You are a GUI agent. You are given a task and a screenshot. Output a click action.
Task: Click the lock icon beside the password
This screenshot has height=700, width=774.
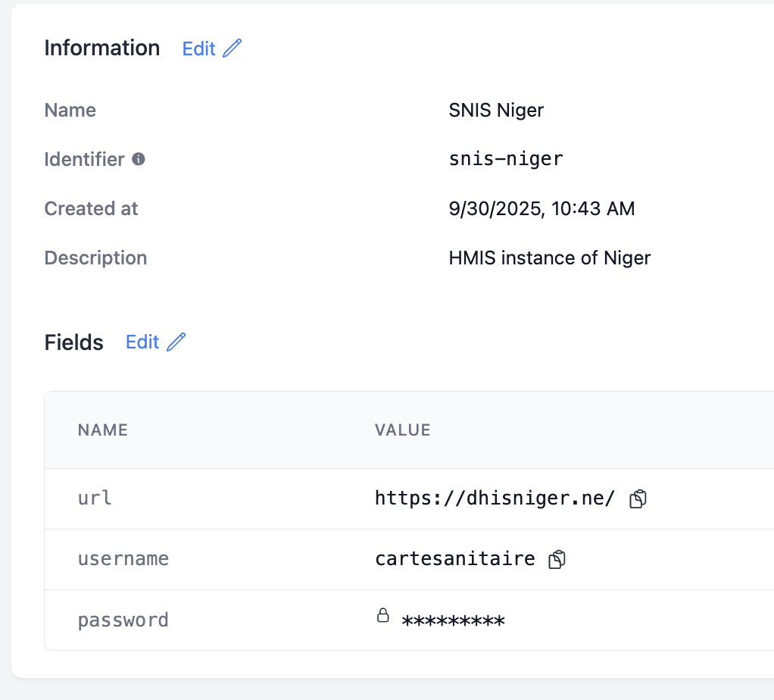point(383,615)
